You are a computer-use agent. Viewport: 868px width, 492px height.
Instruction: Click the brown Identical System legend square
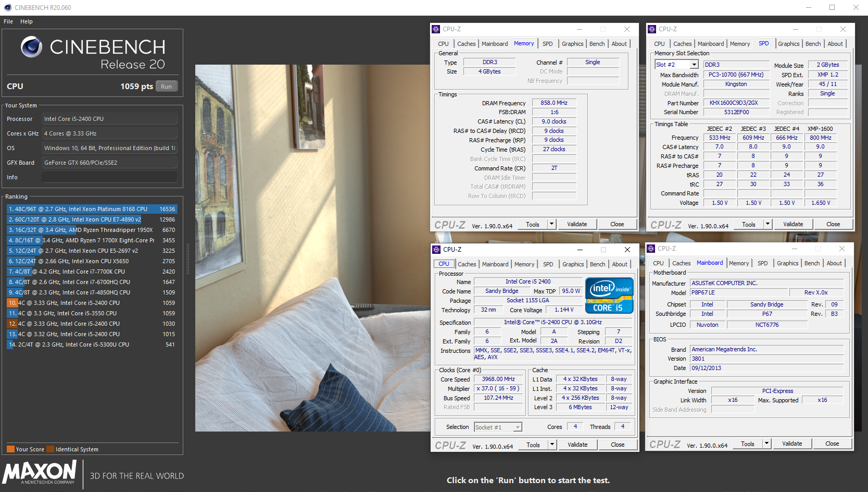(50, 449)
